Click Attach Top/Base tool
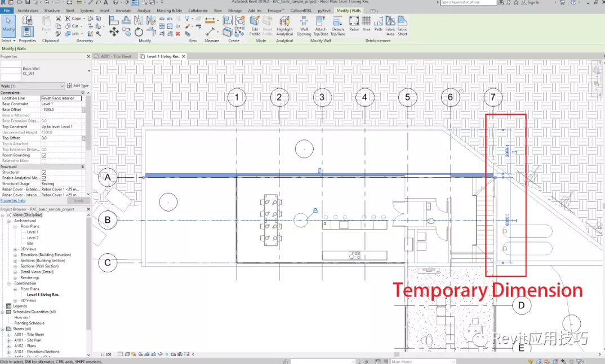This screenshot has width=605, height=364. tap(321, 26)
